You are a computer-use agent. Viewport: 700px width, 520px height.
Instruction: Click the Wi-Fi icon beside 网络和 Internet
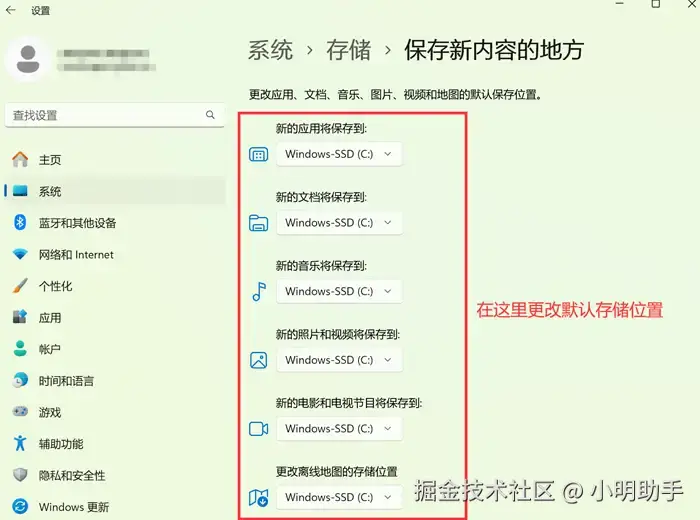[20, 254]
